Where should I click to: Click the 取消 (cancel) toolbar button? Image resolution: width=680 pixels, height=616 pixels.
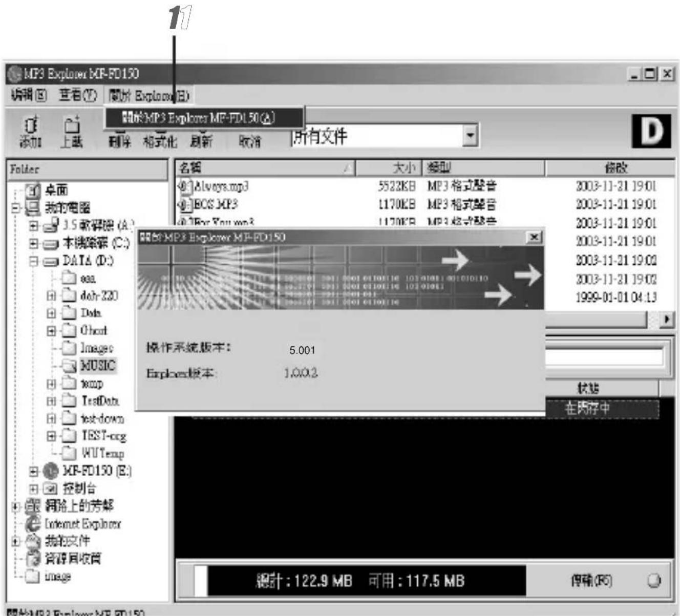coord(250,142)
